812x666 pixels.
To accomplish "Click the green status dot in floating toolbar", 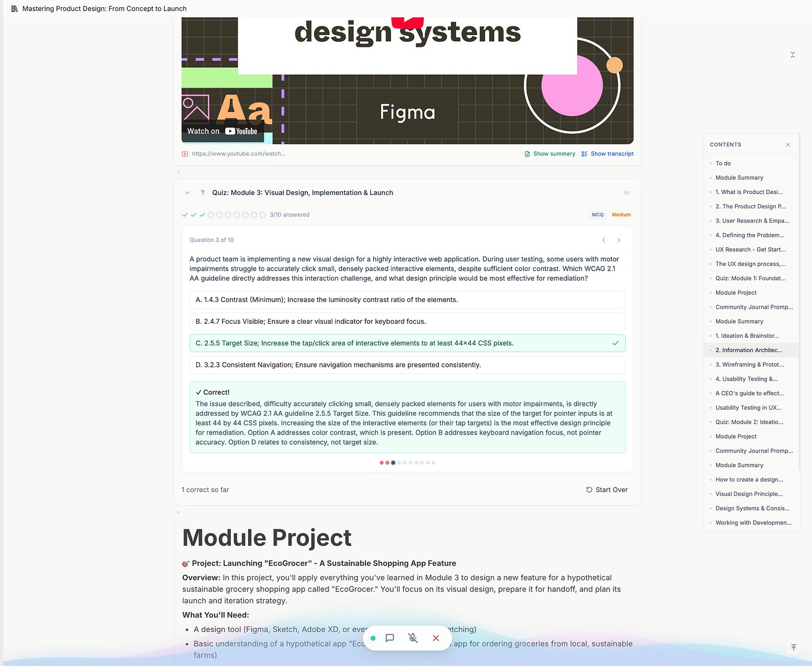I will click(x=373, y=638).
